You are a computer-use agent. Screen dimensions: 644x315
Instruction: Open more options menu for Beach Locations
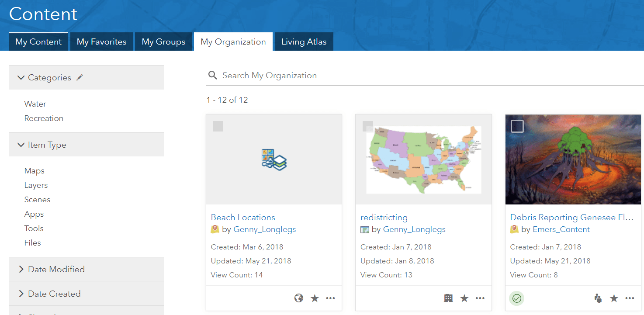click(330, 298)
